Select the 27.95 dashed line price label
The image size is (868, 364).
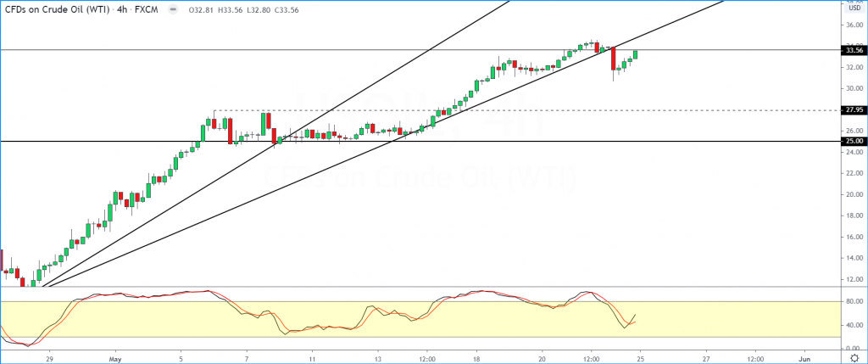(854, 109)
